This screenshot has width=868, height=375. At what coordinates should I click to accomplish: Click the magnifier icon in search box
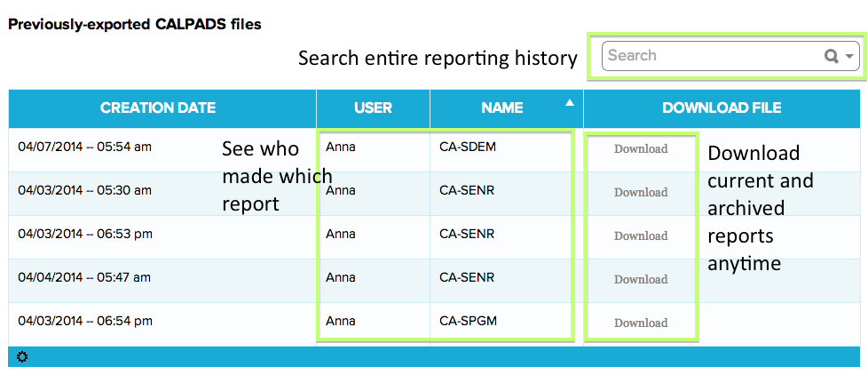pos(832,56)
